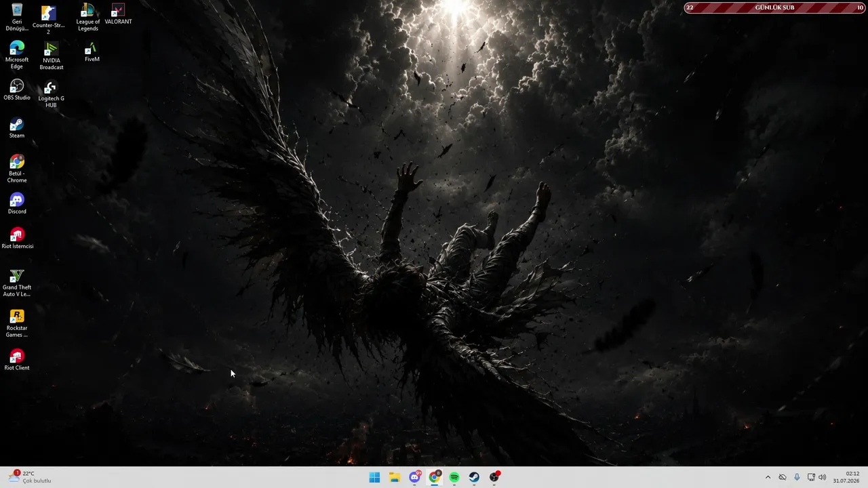Open Steam from the taskbar
The image size is (868, 488).
[474, 477]
